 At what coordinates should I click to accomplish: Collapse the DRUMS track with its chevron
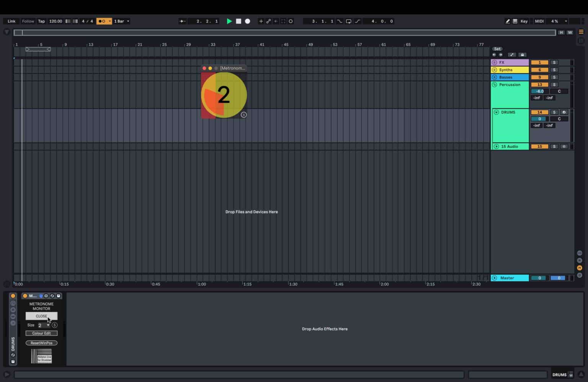click(x=496, y=112)
